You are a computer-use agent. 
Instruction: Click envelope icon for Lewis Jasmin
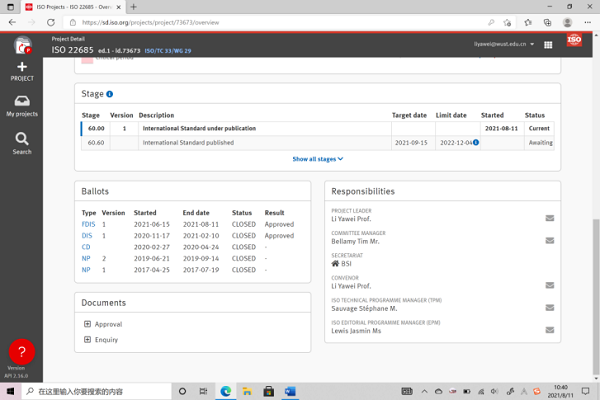pyautogui.click(x=549, y=330)
